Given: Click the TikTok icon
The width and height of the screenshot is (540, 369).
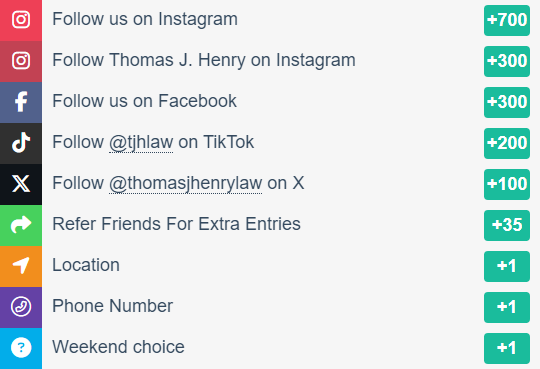Looking at the screenshot, I should 21,142.
